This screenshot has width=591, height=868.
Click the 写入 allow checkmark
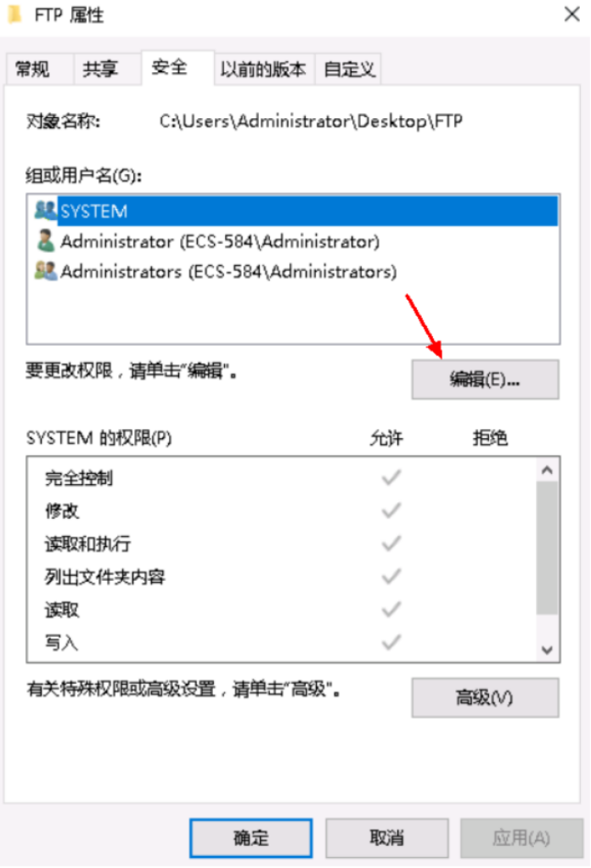(x=391, y=642)
